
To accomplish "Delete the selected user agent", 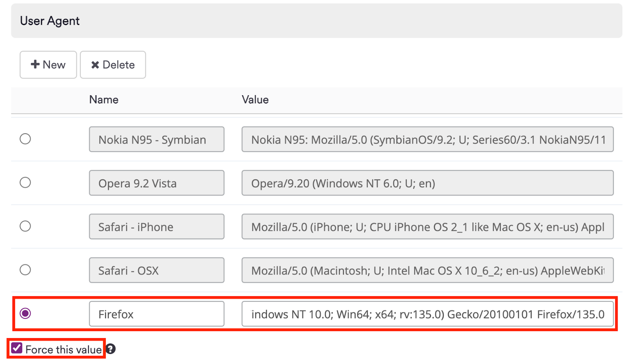I will coord(113,65).
